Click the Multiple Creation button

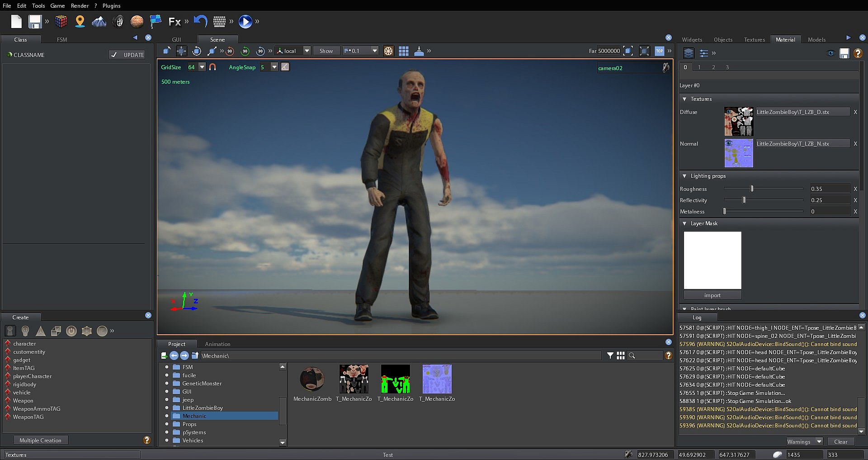click(x=40, y=440)
